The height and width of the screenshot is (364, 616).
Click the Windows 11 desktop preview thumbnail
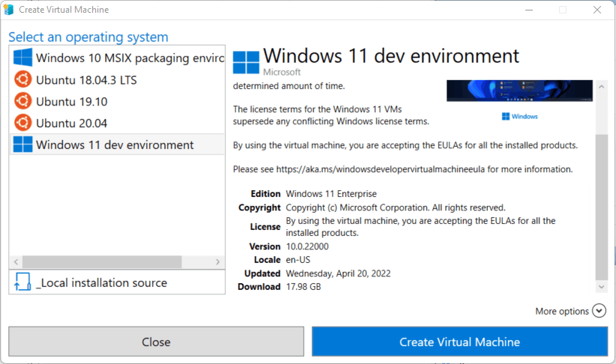click(519, 91)
